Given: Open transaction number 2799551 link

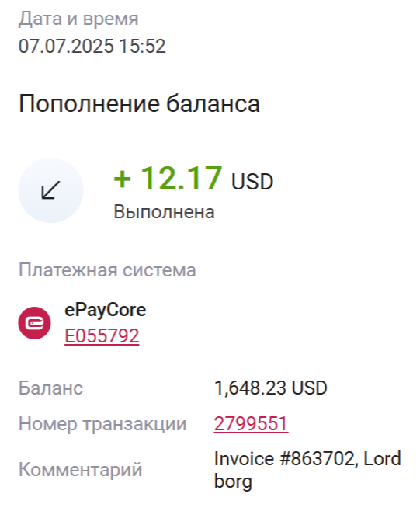Looking at the screenshot, I should pyautogui.click(x=251, y=423).
